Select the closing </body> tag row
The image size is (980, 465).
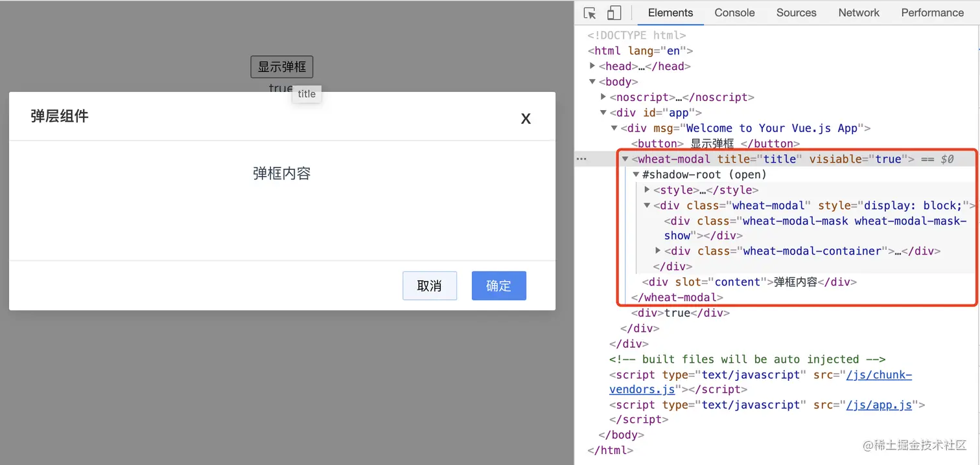[x=622, y=435]
